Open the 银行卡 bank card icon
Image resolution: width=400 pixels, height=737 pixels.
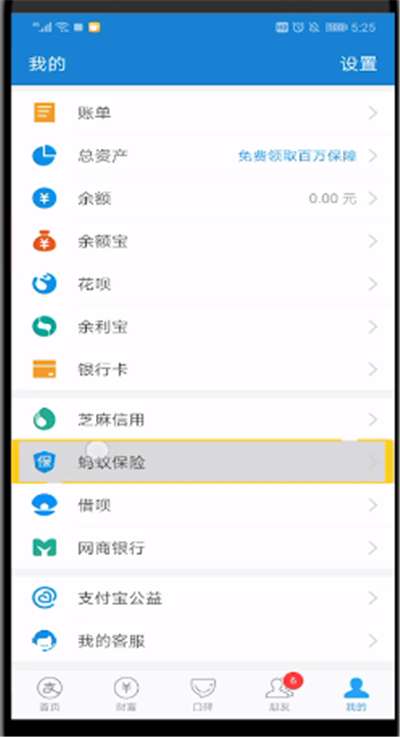point(44,369)
